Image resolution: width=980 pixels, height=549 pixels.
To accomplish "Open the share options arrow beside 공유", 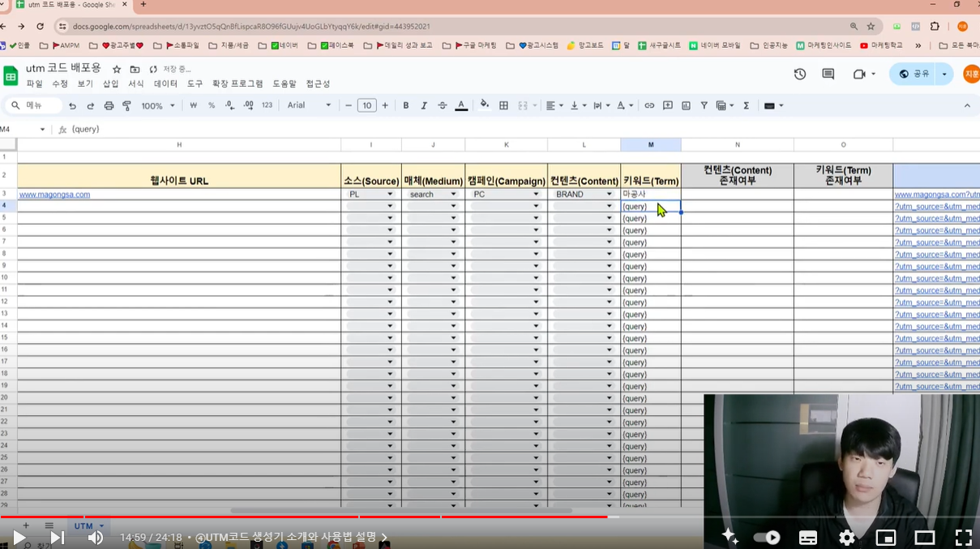I will pyautogui.click(x=944, y=74).
